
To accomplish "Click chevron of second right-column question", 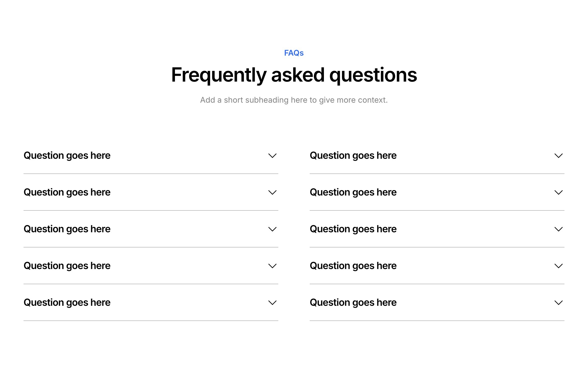I will (x=558, y=193).
